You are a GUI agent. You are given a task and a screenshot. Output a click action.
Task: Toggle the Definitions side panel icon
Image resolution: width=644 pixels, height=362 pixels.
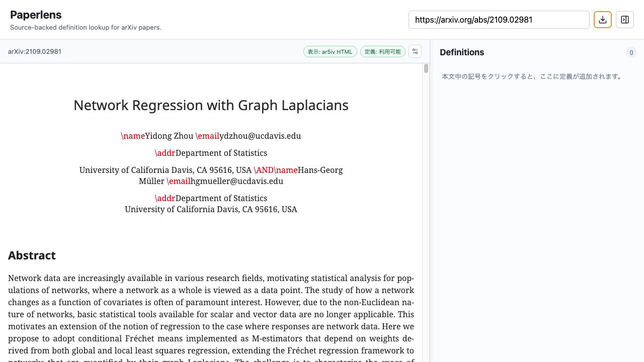[625, 20]
